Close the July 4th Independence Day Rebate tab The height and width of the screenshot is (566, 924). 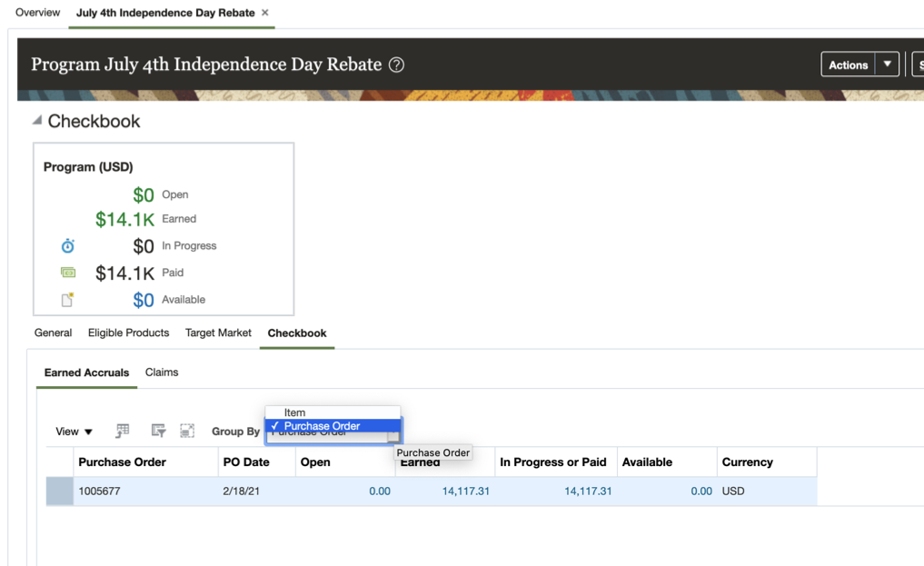[265, 13]
